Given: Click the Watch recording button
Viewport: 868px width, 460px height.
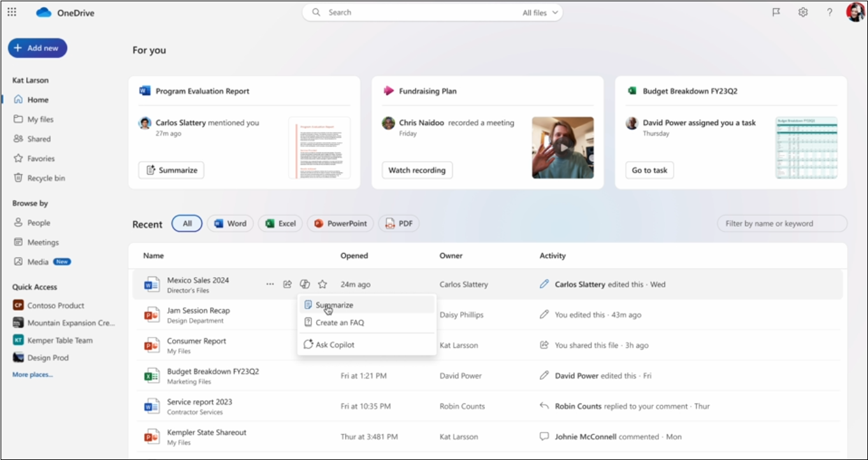Looking at the screenshot, I should (417, 170).
